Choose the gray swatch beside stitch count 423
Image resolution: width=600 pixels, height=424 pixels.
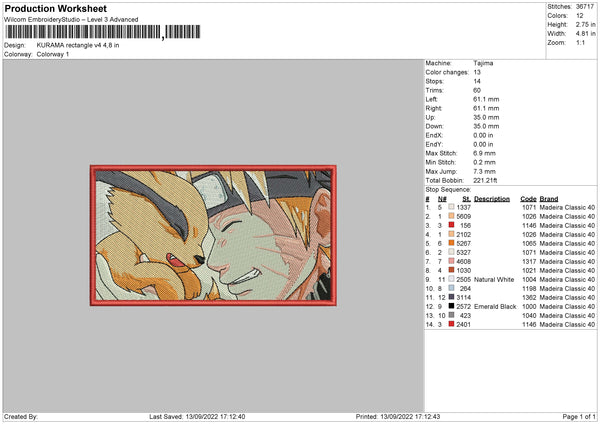click(451, 315)
